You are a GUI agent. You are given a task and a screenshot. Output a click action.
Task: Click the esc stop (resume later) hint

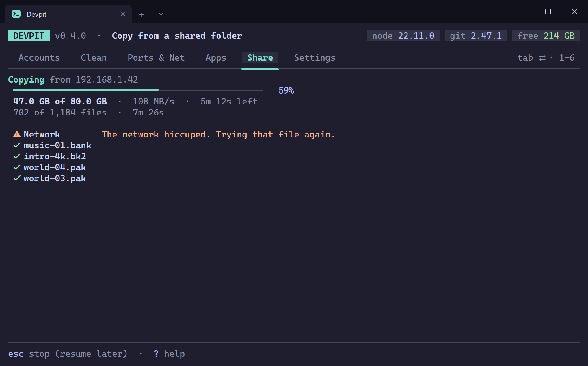(68, 354)
